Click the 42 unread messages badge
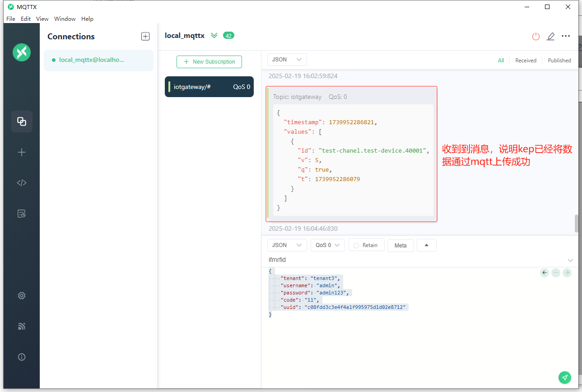 (x=229, y=36)
